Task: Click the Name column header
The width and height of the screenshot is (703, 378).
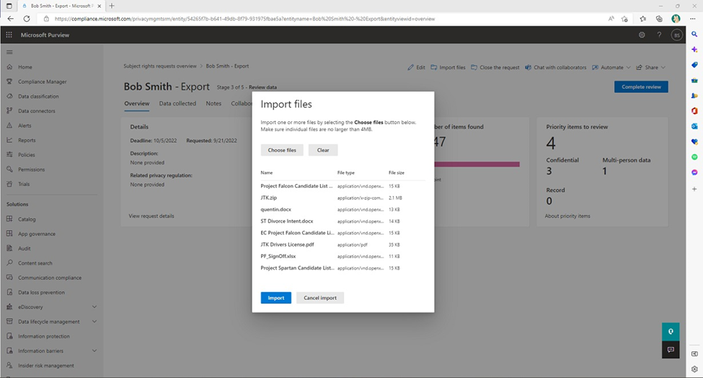Action: [267, 173]
